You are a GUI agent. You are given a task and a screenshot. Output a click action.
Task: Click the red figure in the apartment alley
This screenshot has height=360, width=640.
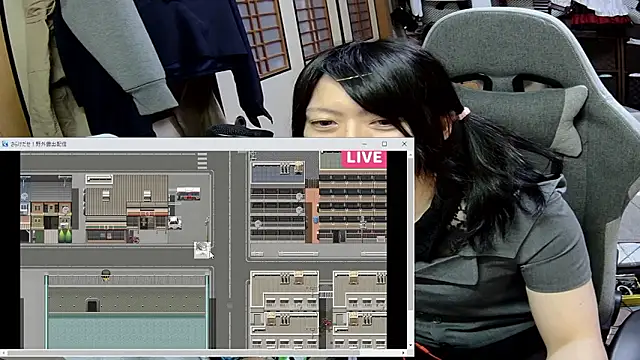[327, 324]
